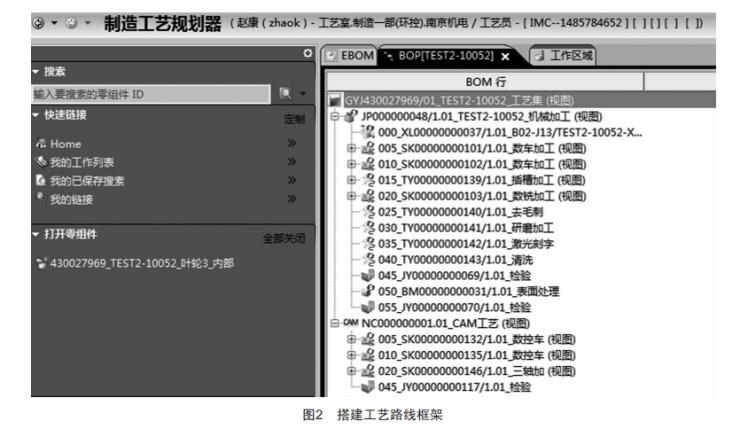The image size is (740, 429).
Task: Expand 020_SK00000000146 三轴加 node
Action: coord(352,371)
